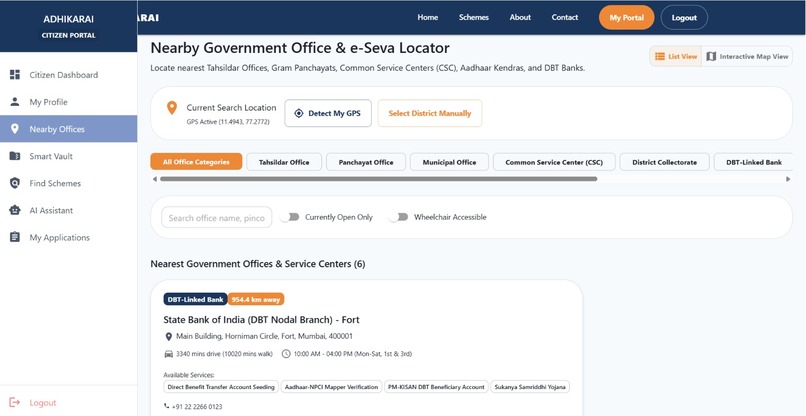Click the My Applications clipboard icon
806x416 pixels.
(15, 237)
